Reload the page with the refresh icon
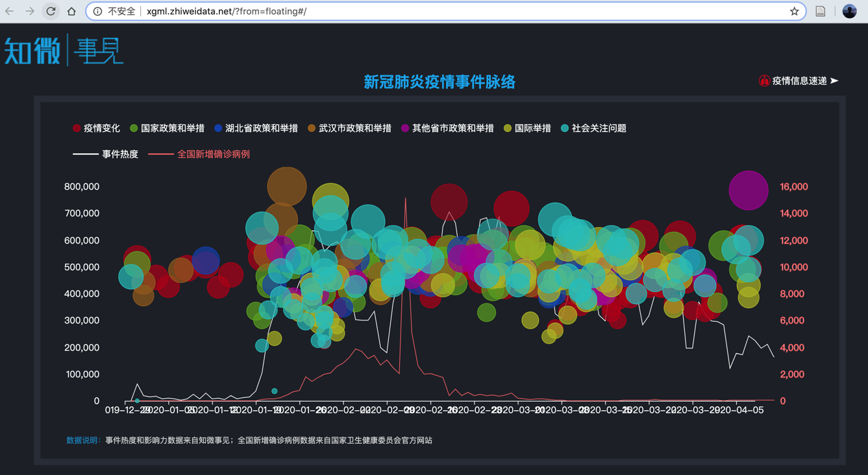 [x=51, y=11]
